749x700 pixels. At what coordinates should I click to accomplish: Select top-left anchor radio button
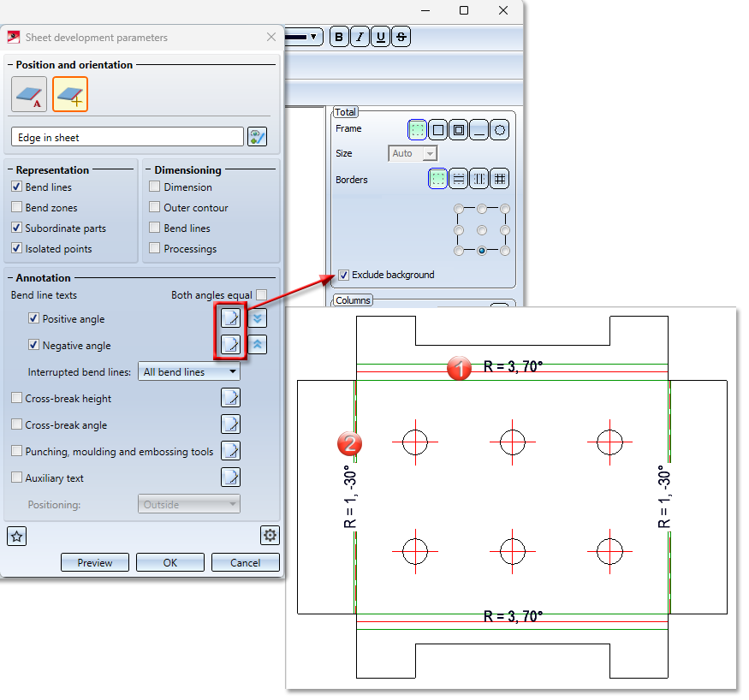459,209
